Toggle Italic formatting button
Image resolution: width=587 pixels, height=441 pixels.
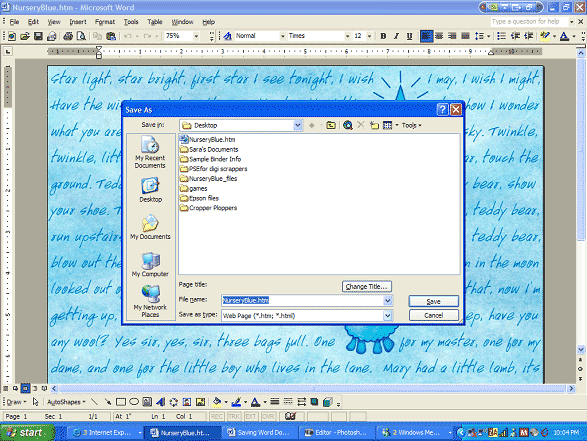click(396, 36)
